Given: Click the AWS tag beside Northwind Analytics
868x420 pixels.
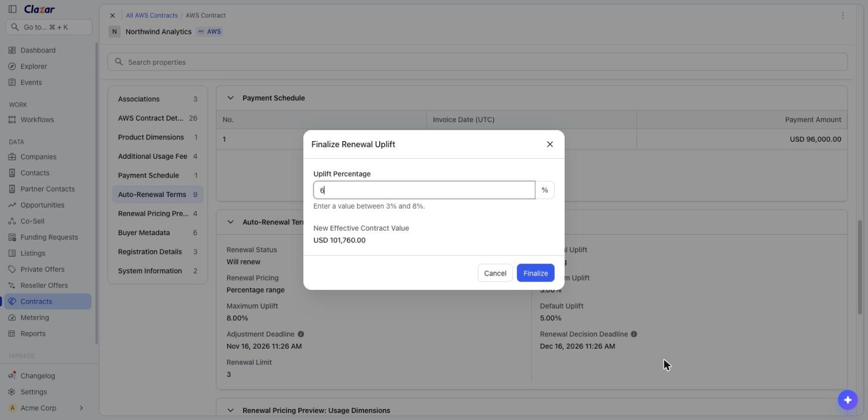Looking at the screenshot, I should [x=209, y=32].
